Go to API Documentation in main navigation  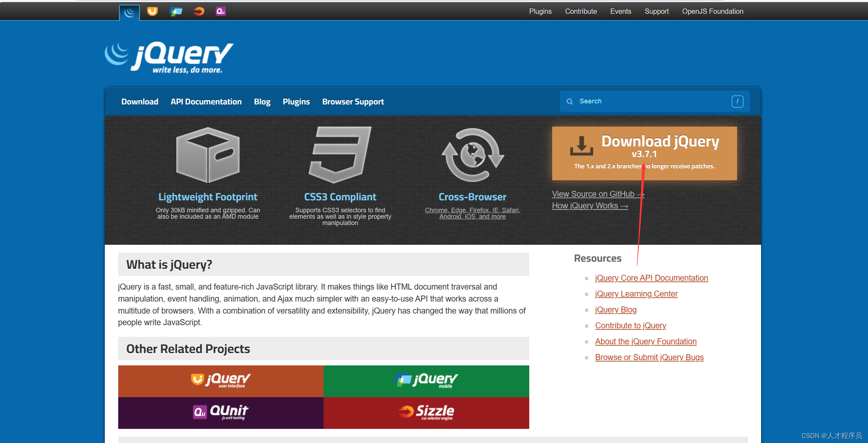tap(206, 102)
